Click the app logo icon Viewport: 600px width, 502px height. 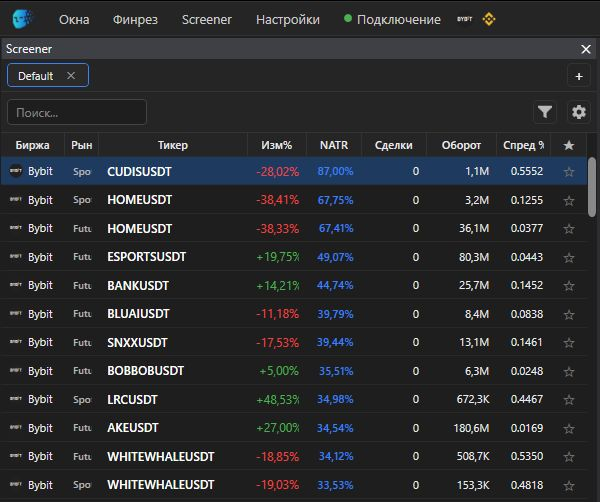tap(22, 19)
